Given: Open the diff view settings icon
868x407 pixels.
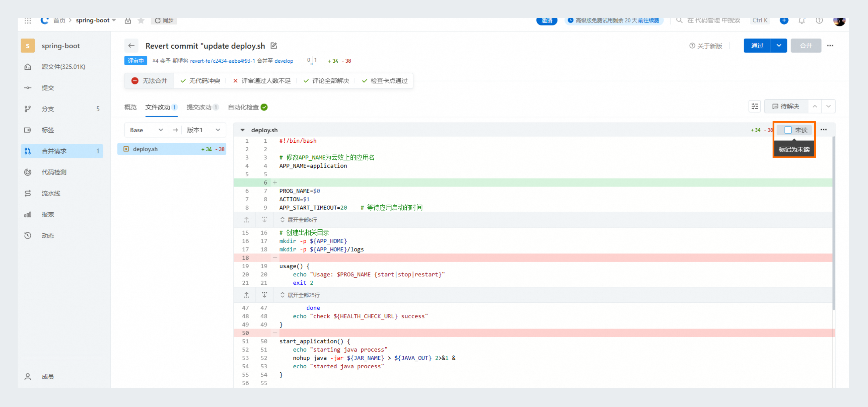Looking at the screenshot, I should (755, 106).
